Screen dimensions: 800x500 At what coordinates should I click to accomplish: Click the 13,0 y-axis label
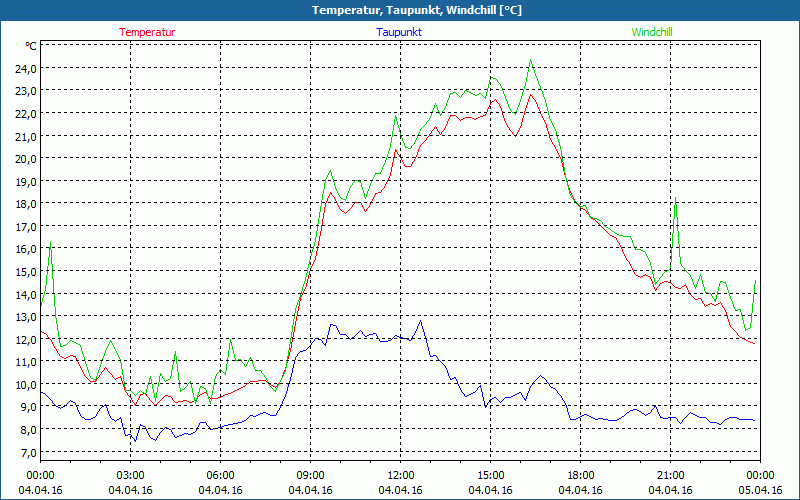pos(25,317)
